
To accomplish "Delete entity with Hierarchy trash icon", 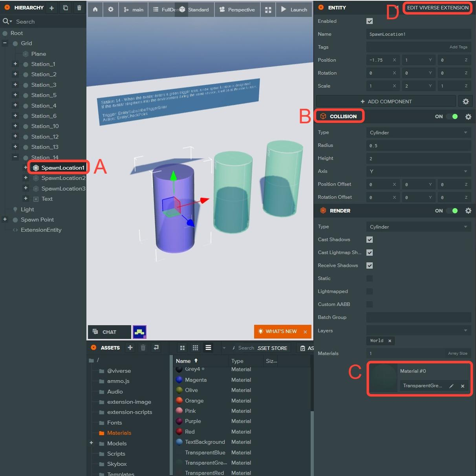I will pos(79,8).
